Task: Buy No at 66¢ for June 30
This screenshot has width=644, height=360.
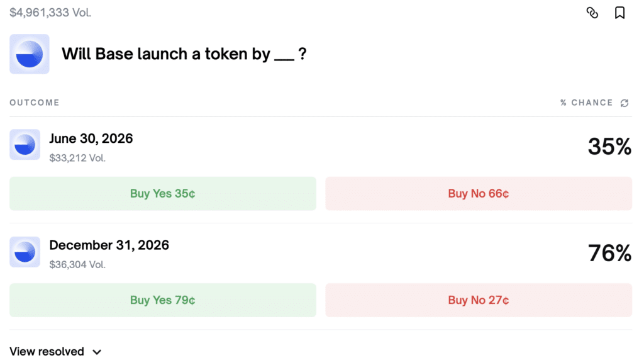Action: click(479, 194)
